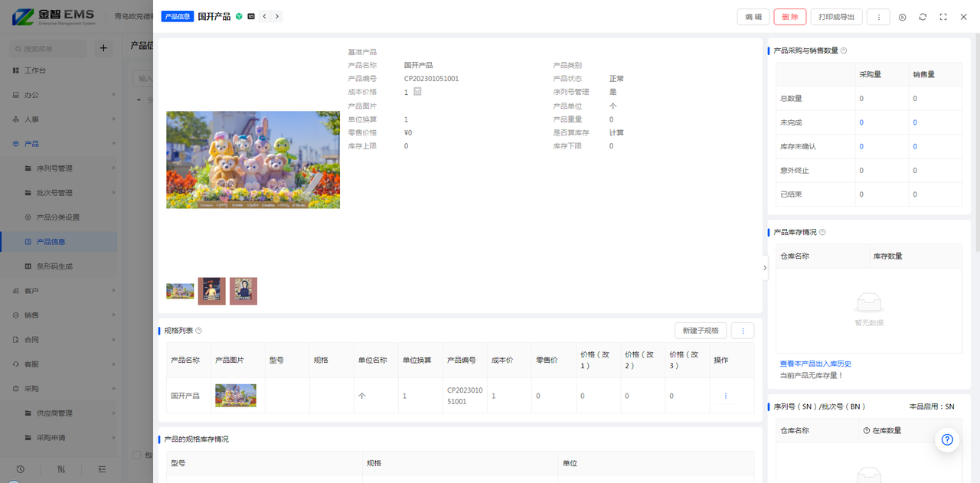980x483 pixels.
Task: Click the 产品信息 blue tag in header
Action: coord(178,16)
